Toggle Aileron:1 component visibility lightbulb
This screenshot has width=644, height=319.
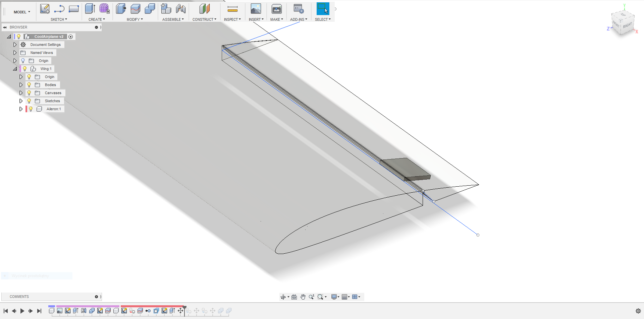click(31, 109)
